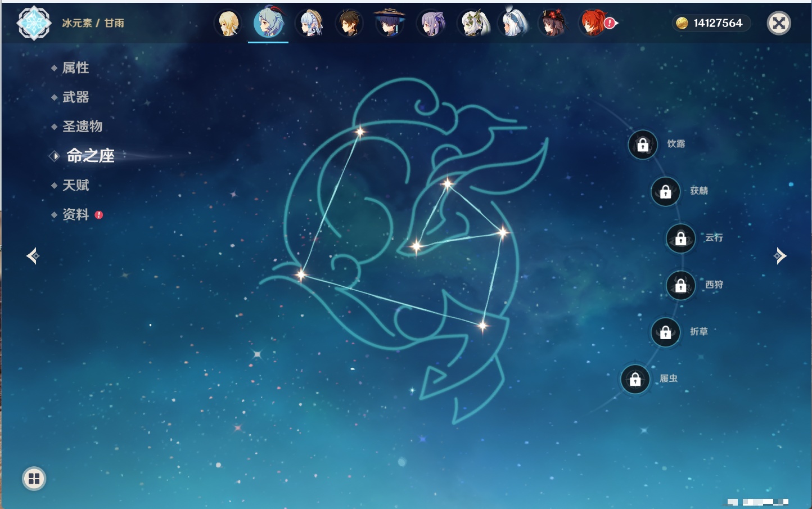Screen dimensions: 812x509
Task: Select the white-haired portrait with blue headband
Action: [513, 24]
